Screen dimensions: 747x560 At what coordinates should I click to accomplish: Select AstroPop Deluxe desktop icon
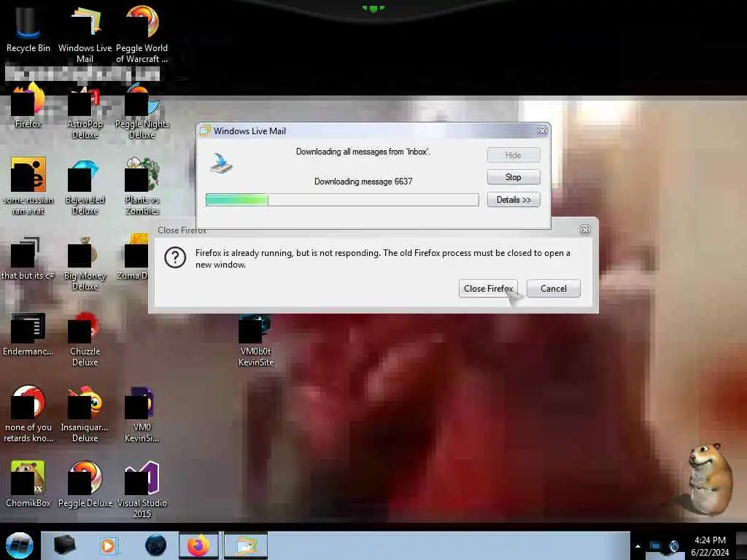point(85,111)
